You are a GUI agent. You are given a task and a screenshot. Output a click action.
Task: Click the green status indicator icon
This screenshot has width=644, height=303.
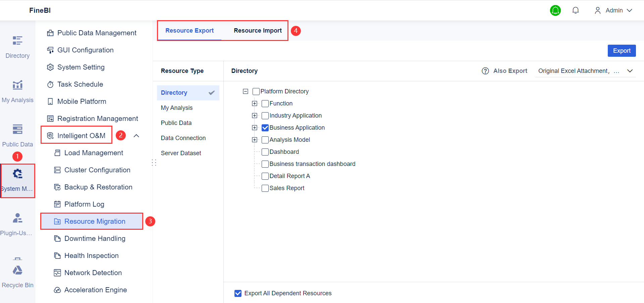555,10
